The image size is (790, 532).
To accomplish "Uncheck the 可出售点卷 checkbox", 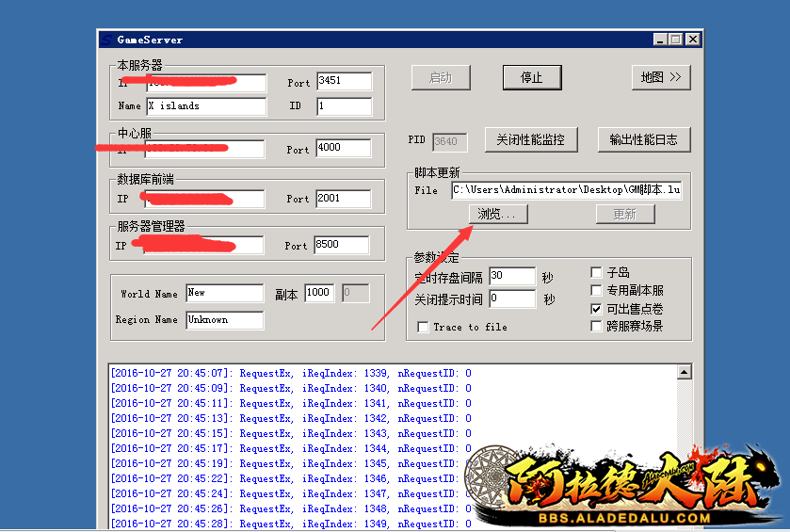I will [596, 309].
